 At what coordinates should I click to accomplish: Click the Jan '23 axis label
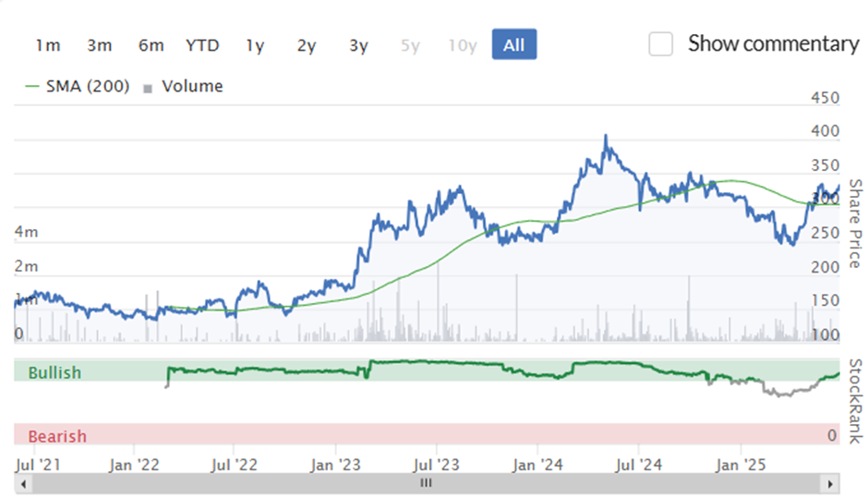(x=335, y=465)
